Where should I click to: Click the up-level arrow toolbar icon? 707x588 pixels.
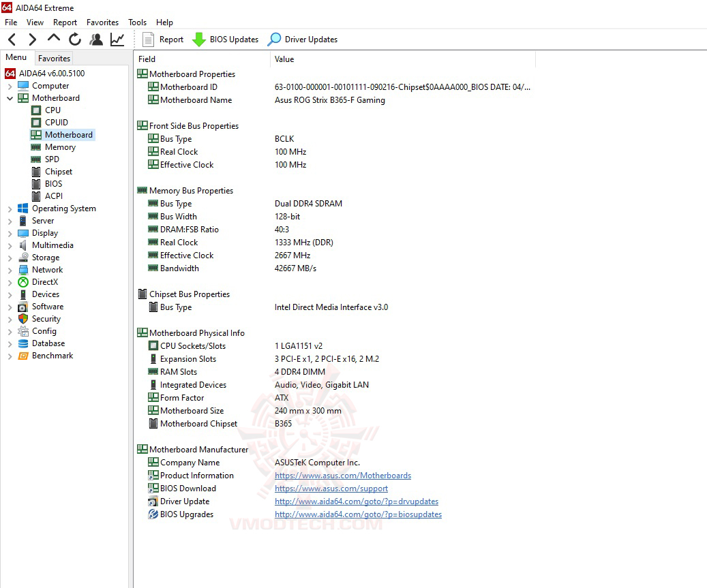(54, 39)
